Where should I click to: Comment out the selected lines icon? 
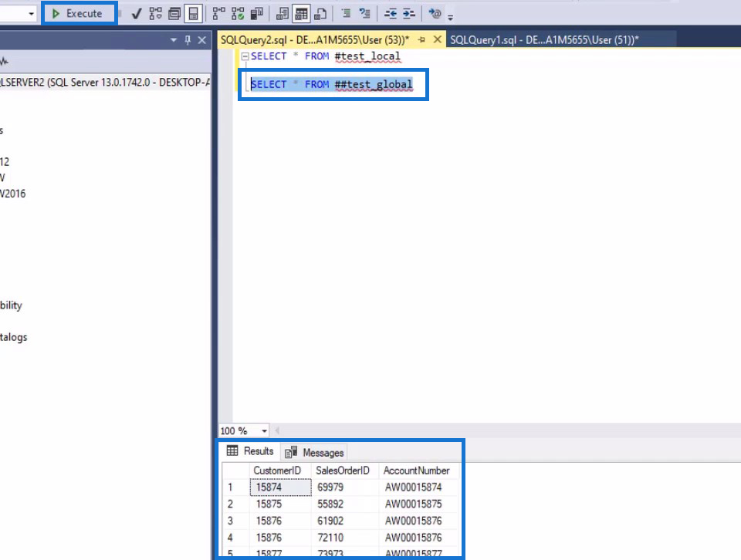(346, 14)
